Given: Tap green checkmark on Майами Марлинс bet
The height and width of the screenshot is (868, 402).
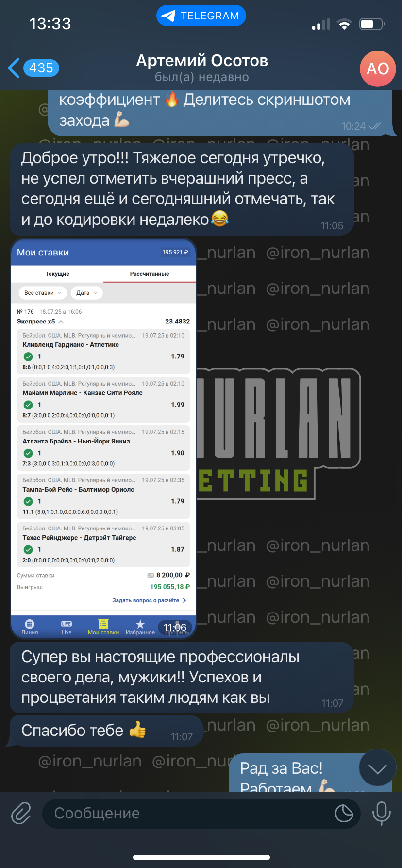Looking at the screenshot, I should click(28, 405).
